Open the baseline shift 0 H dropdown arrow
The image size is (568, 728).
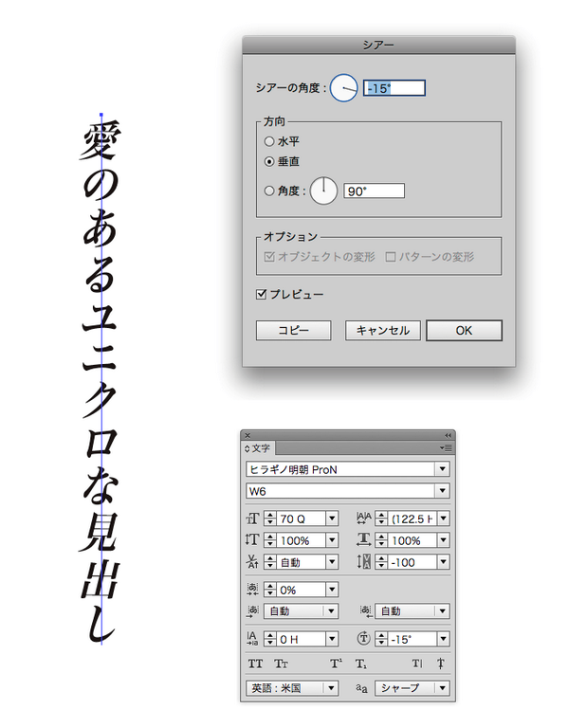[332, 639]
